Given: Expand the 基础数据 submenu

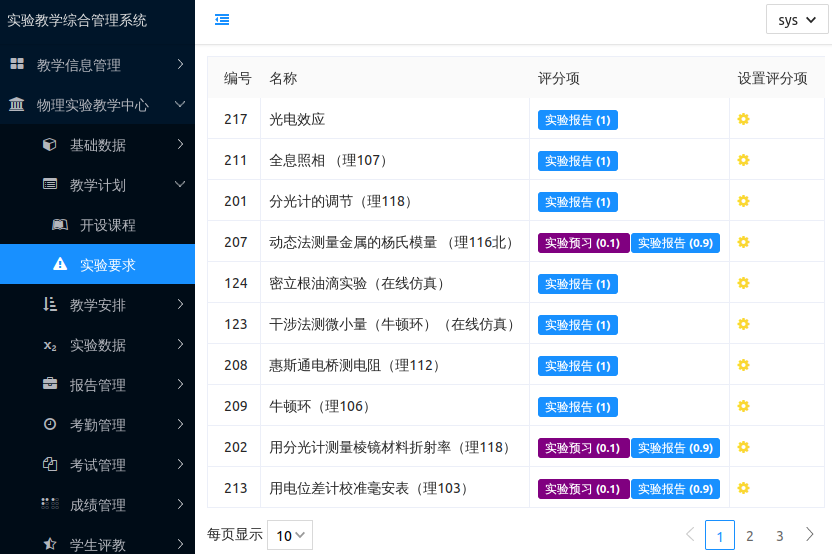Looking at the screenshot, I should pos(110,145).
